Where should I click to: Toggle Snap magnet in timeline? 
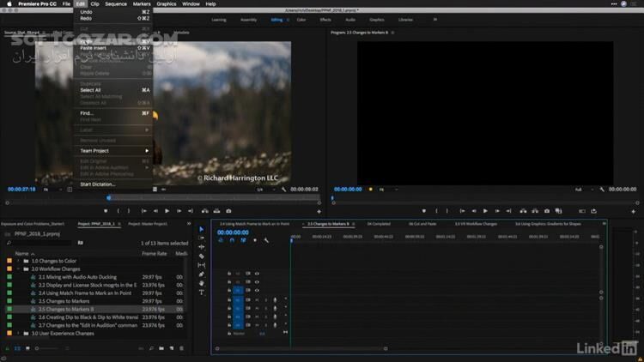[x=232, y=240]
